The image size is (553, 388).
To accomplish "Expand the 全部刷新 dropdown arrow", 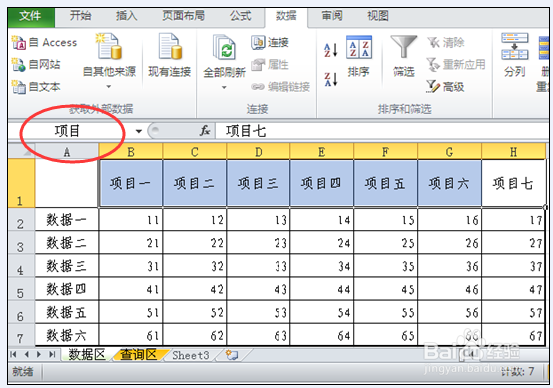I will tap(224, 87).
